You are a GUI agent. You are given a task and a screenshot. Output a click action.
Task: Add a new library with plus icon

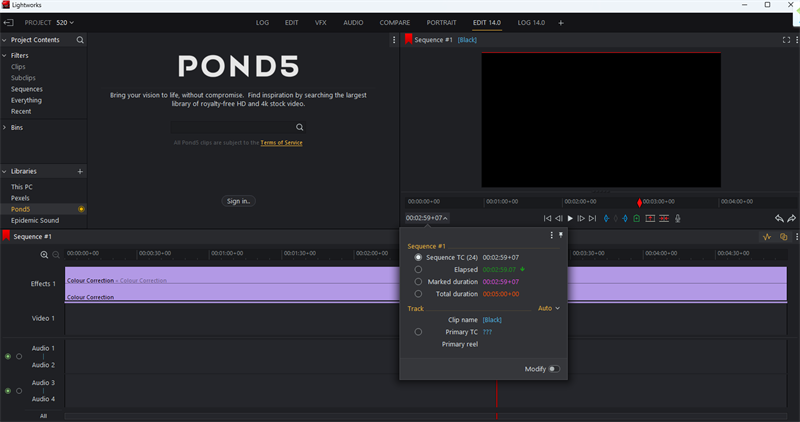(80, 171)
